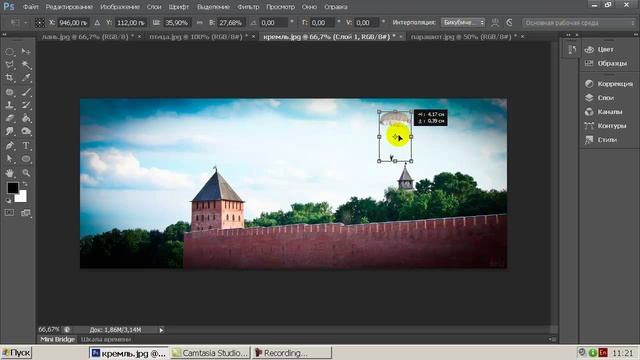
Task: Select the Type tool
Action: (x=26, y=146)
